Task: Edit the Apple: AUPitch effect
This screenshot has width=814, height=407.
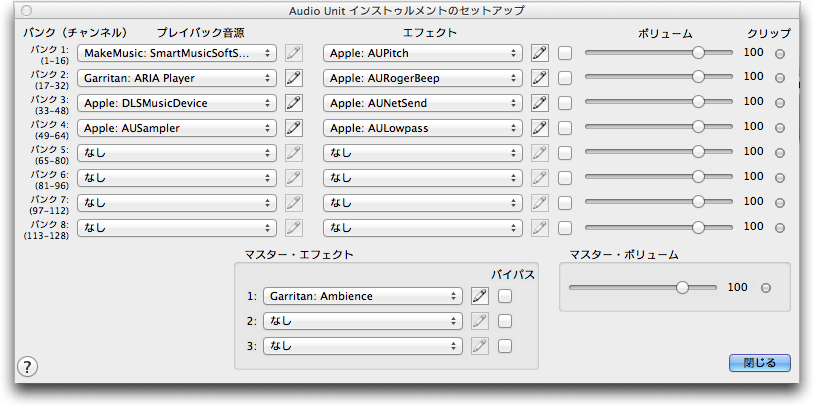Action: 540,53
